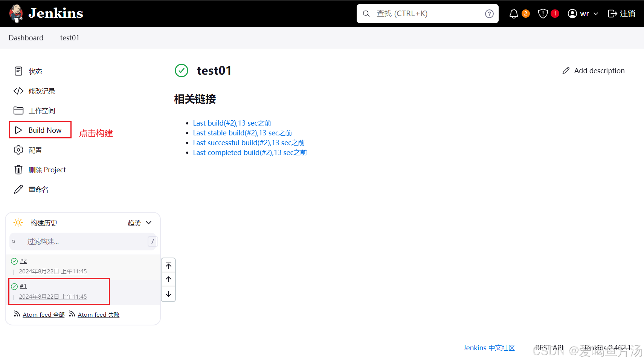Click the slash shortcut hint in filter
644x362 pixels.
click(153, 241)
